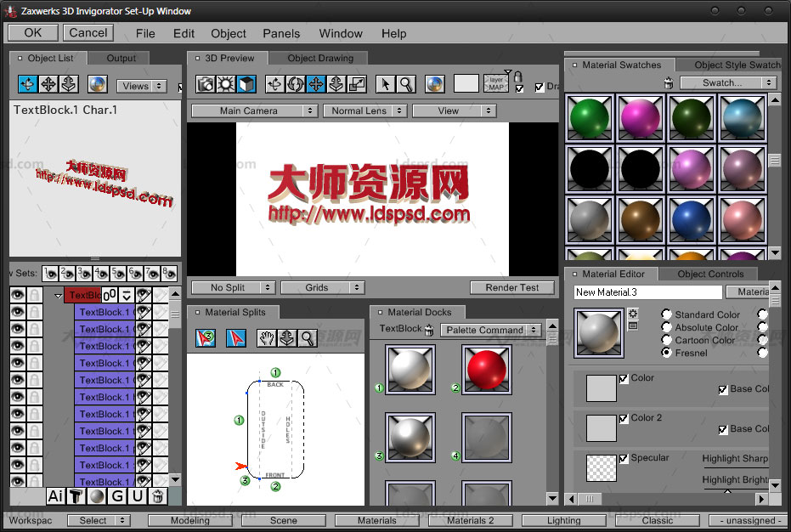Open the Normal Lens dropdown
Image resolution: width=791 pixels, height=532 pixels.
(365, 110)
